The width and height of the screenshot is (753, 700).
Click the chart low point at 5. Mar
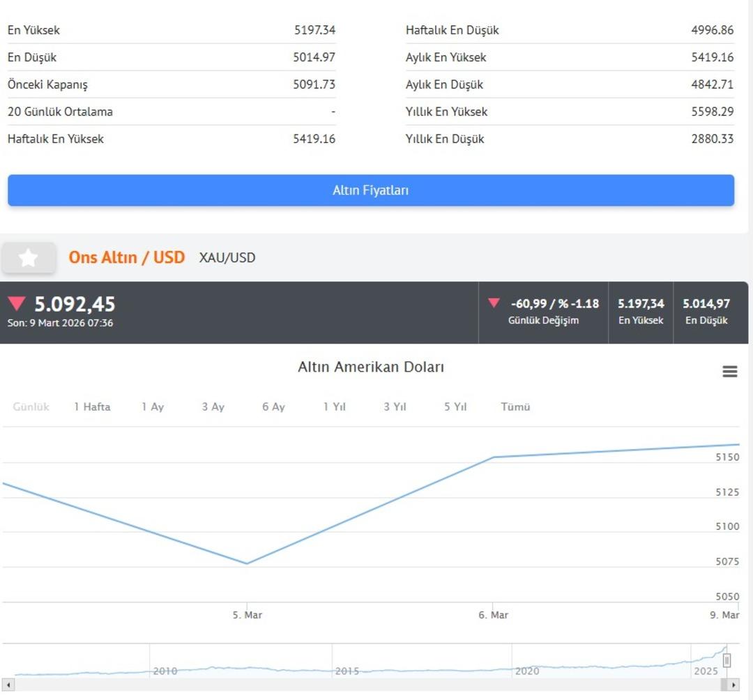[x=247, y=563]
